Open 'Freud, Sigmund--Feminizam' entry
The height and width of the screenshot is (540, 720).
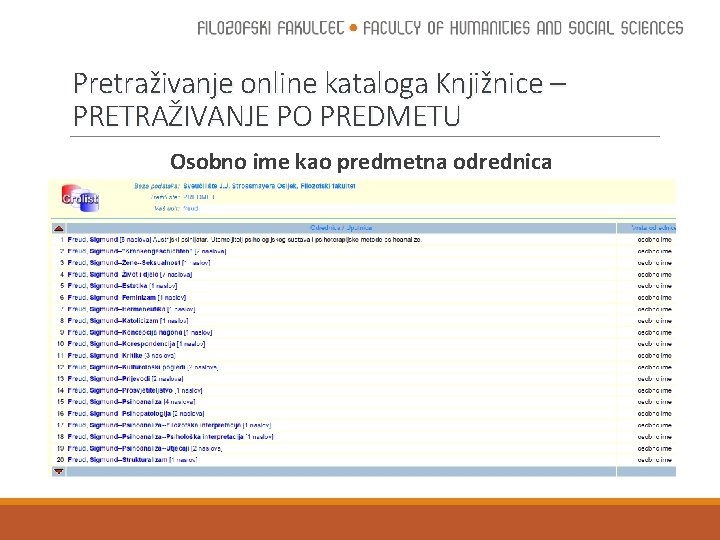(127, 298)
